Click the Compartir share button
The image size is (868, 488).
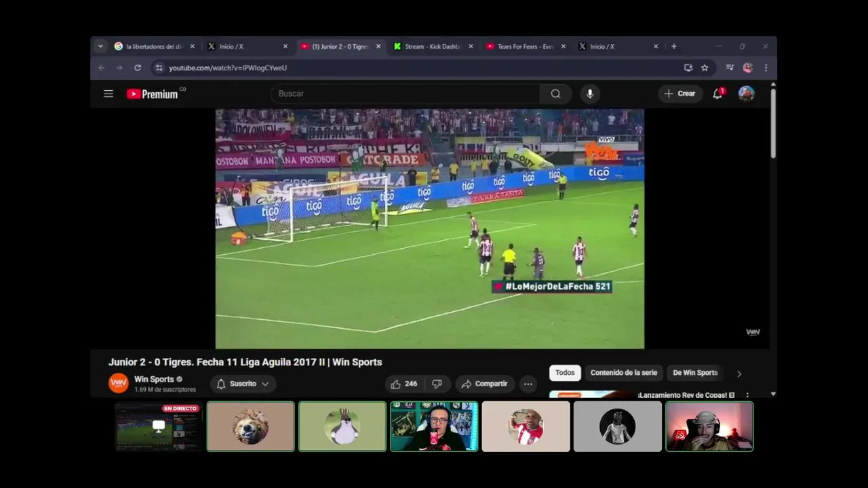(485, 384)
